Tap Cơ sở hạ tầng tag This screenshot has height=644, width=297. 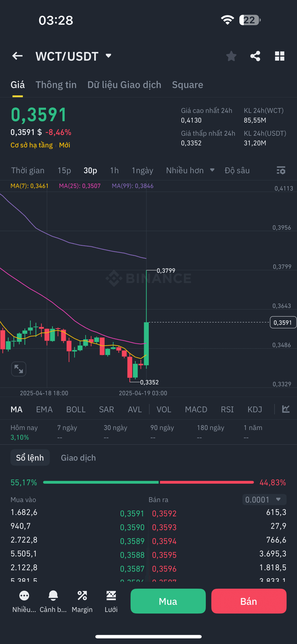32,145
